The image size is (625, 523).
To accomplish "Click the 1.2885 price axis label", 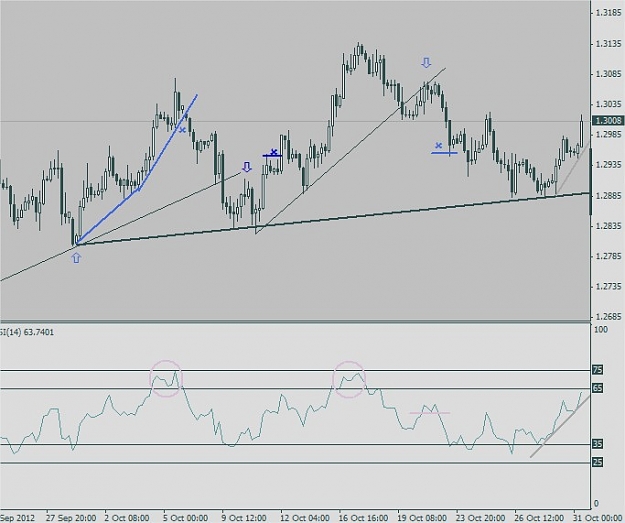I will click(x=608, y=195).
